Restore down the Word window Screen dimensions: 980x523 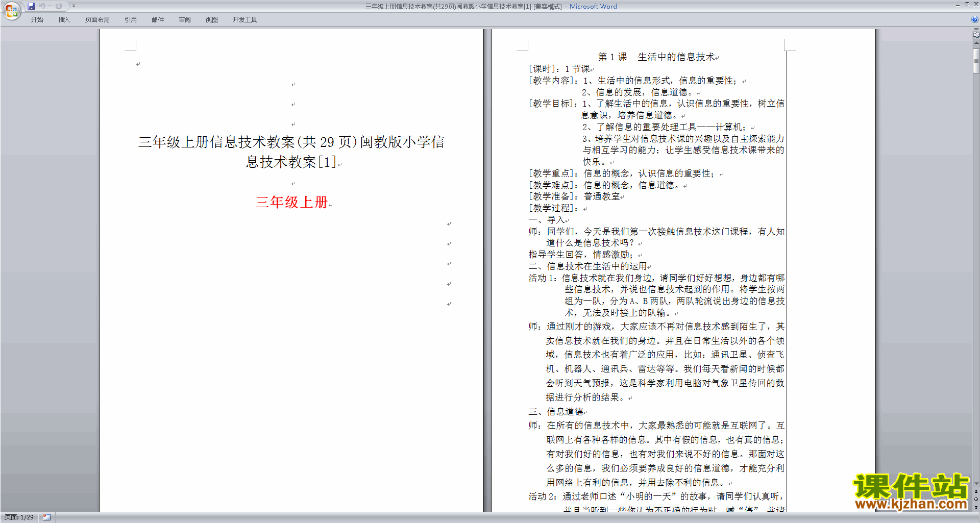point(967,4)
